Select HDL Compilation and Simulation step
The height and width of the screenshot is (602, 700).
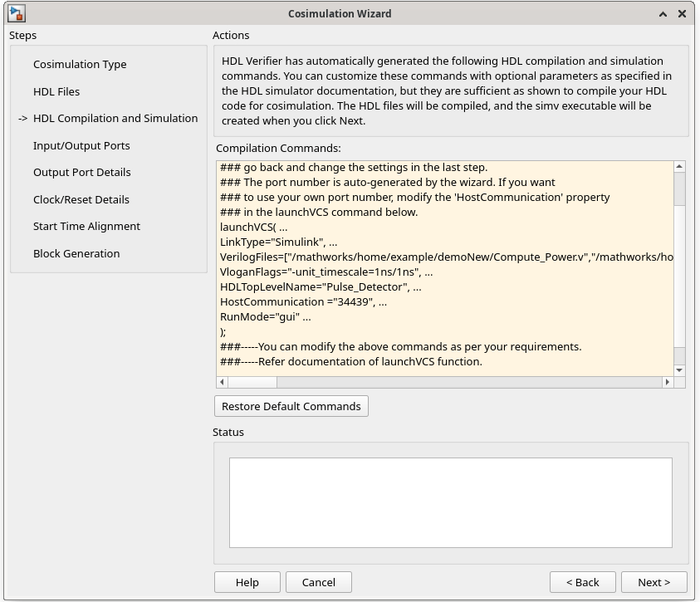(x=115, y=119)
